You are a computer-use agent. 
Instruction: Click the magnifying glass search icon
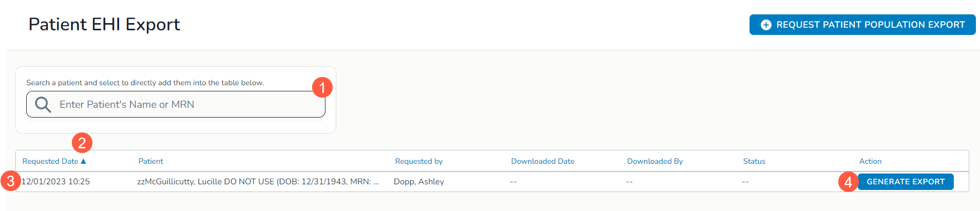[x=43, y=105]
